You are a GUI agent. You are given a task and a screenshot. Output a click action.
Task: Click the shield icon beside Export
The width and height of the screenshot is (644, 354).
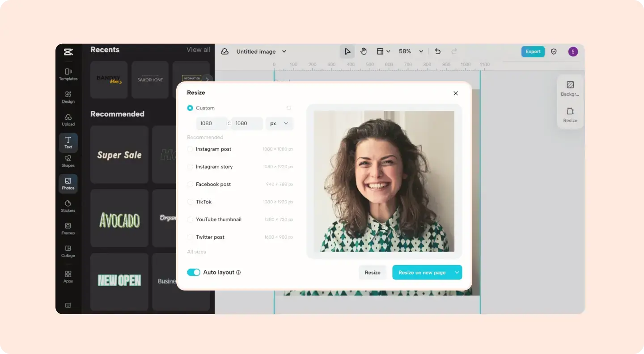[554, 51]
